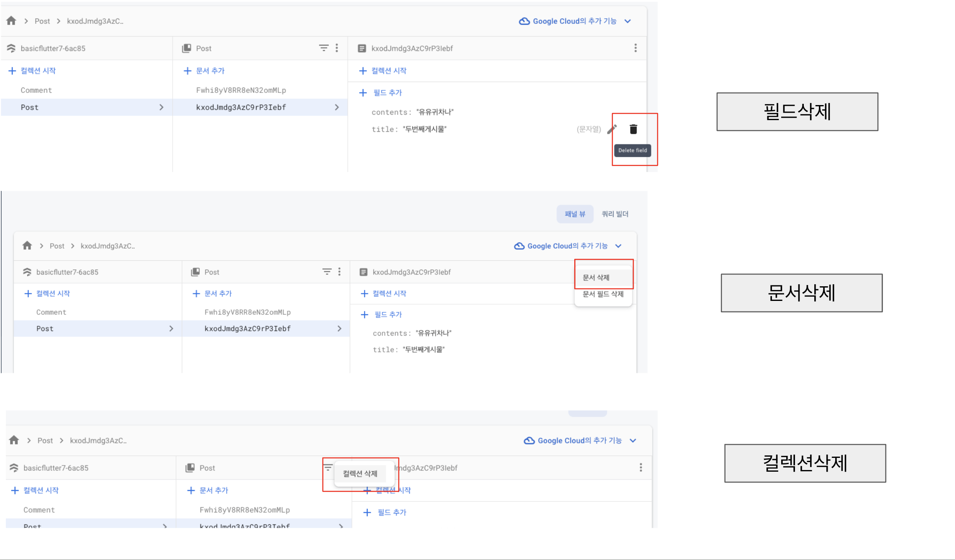The width and height of the screenshot is (955, 560).
Task: Open three-dot menu of topmost document header
Action: click(x=635, y=48)
